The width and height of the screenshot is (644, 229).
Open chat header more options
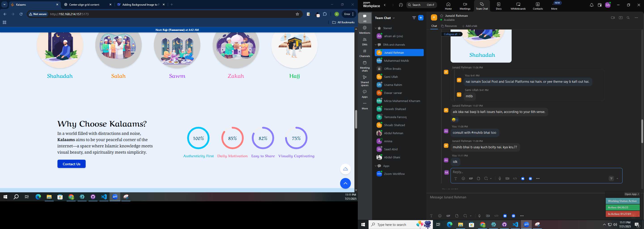(x=636, y=18)
